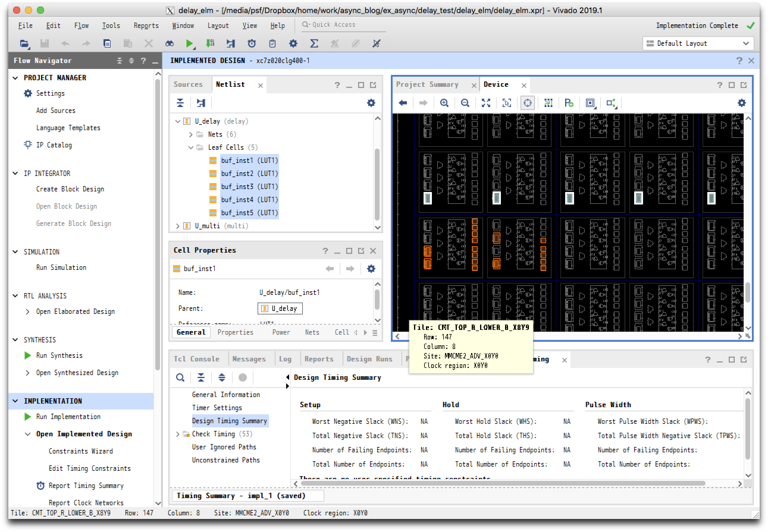Open the Reports menu
Viewport: 768px width, 532px height.
[x=146, y=26]
